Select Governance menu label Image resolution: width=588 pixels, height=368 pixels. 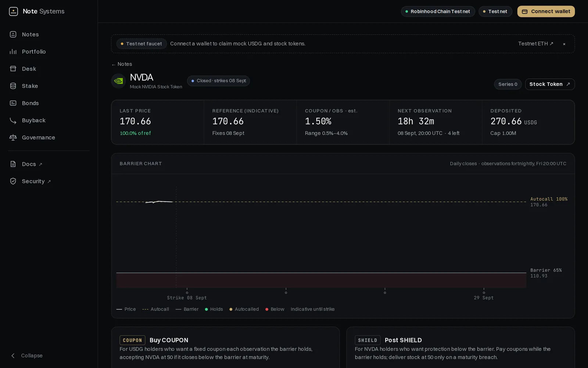(x=39, y=137)
